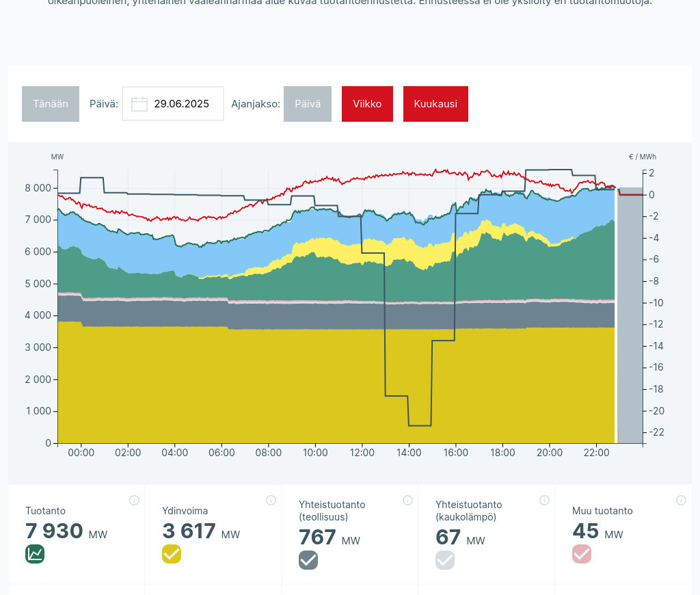700x595 pixels.
Task: Click the 7 930 MW Tuotanto value
Action: 55,531
